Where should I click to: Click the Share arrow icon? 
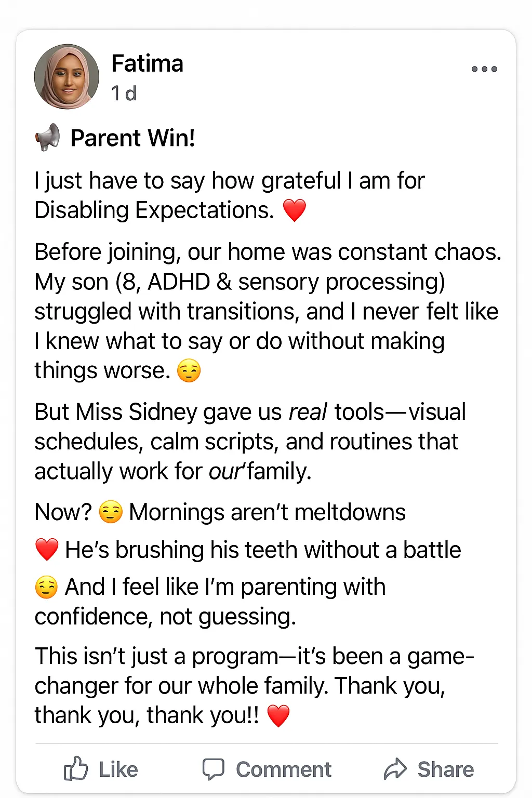(395, 768)
